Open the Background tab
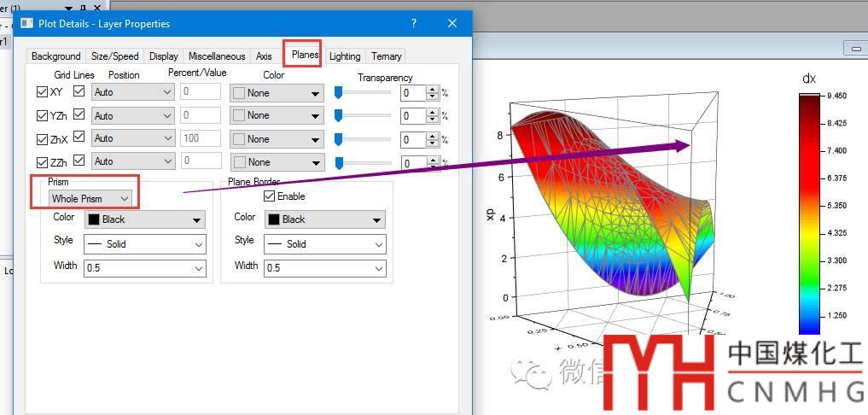The height and width of the screenshot is (415, 868). click(55, 56)
